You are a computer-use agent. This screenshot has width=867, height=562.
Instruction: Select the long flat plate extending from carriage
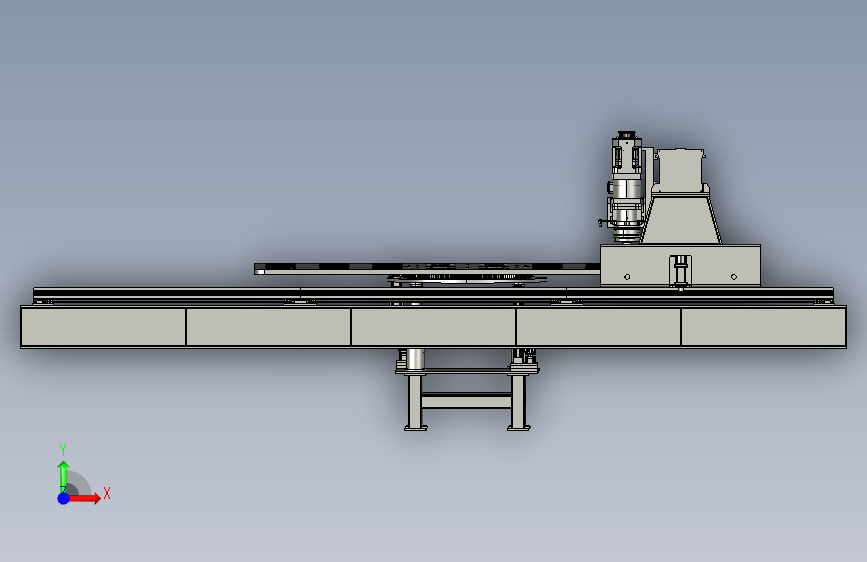click(427, 269)
